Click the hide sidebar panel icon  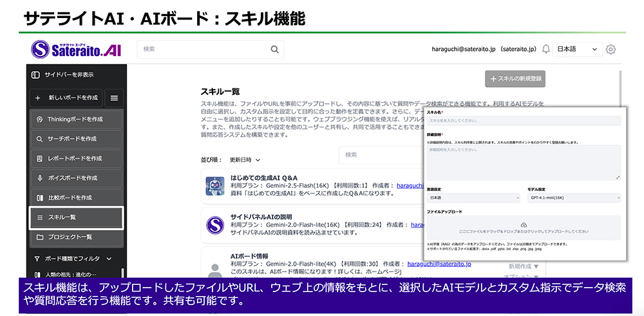pyautogui.click(x=35, y=75)
